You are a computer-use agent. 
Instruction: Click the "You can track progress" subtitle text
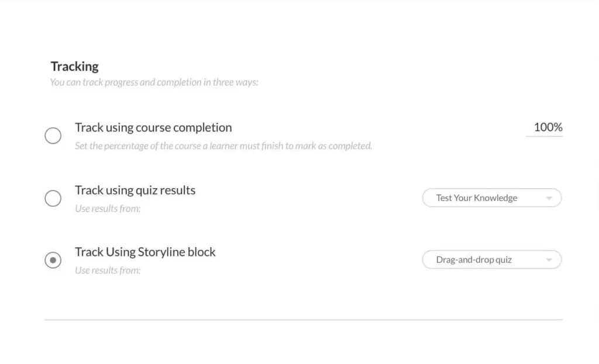click(154, 82)
